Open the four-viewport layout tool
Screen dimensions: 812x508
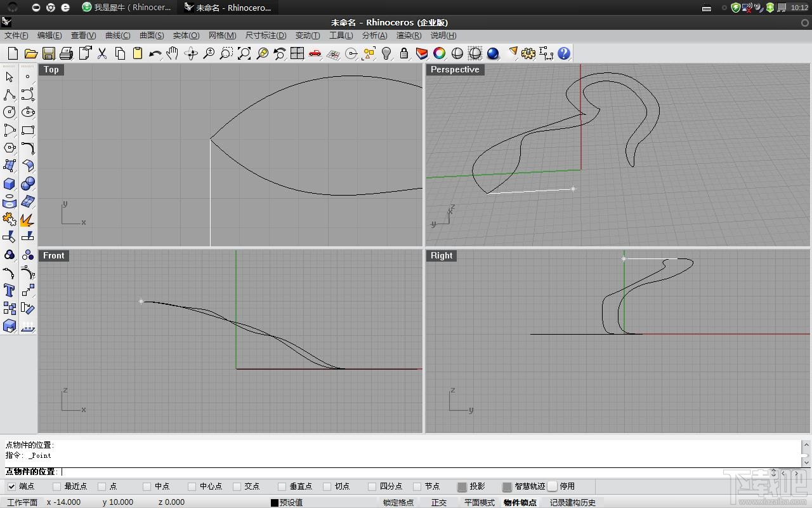(297, 54)
